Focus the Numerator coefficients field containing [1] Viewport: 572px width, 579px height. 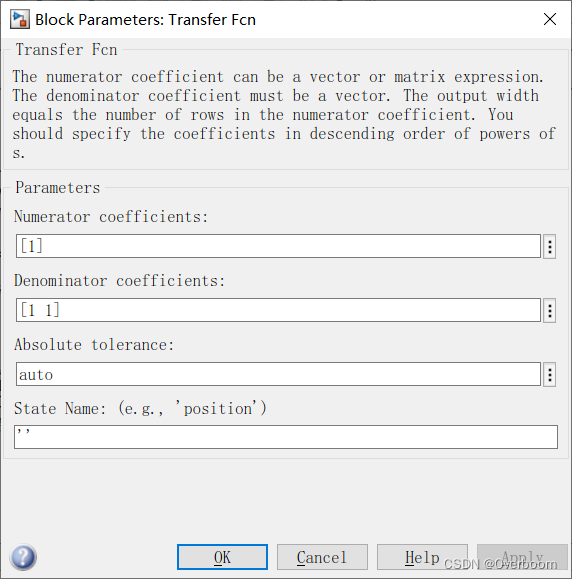point(278,246)
